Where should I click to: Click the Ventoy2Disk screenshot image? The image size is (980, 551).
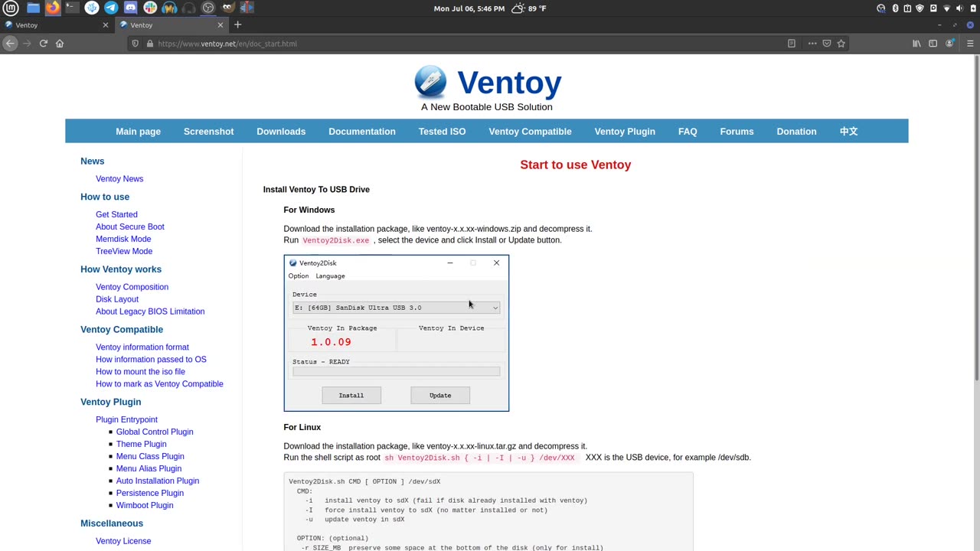(396, 333)
